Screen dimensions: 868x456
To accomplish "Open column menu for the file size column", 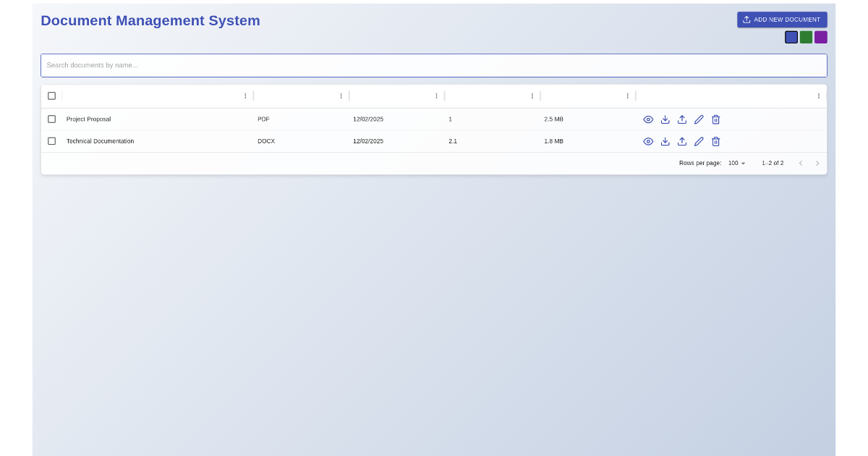I will coord(627,96).
